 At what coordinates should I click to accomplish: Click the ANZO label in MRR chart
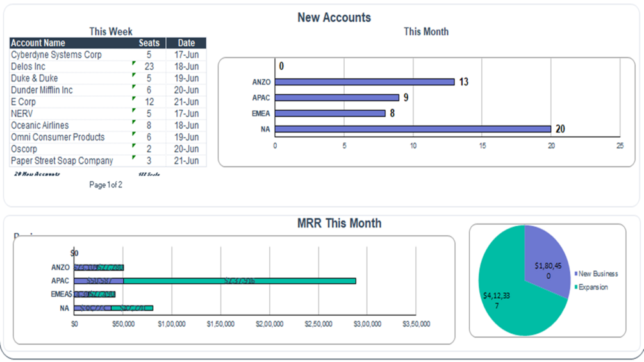pos(60,268)
